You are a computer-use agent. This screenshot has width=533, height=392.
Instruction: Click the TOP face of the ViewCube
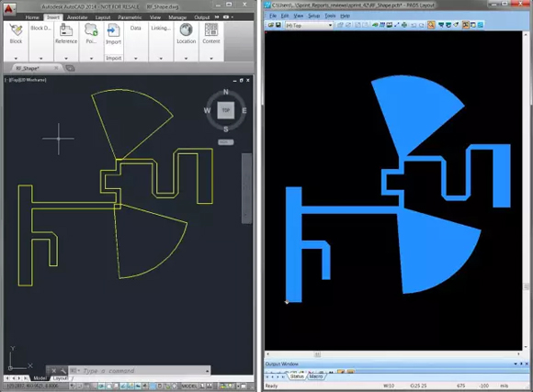point(226,110)
